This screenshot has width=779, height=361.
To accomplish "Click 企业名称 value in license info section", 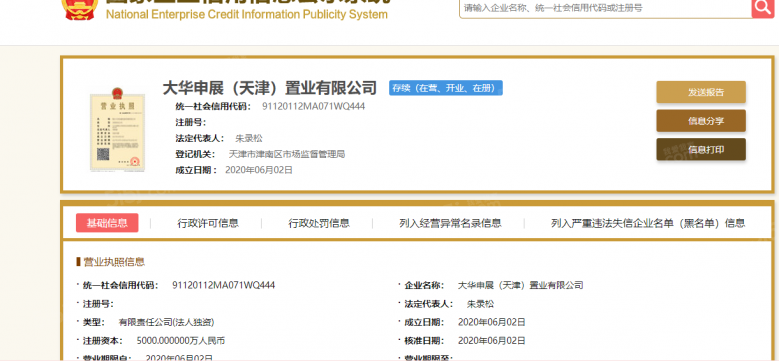I will coord(520,285).
